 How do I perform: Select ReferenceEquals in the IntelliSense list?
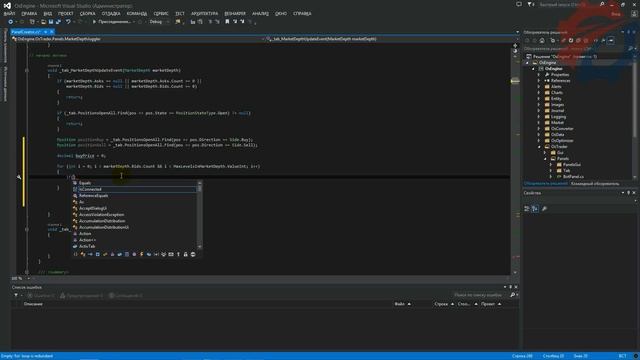click(x=134, y=196)
